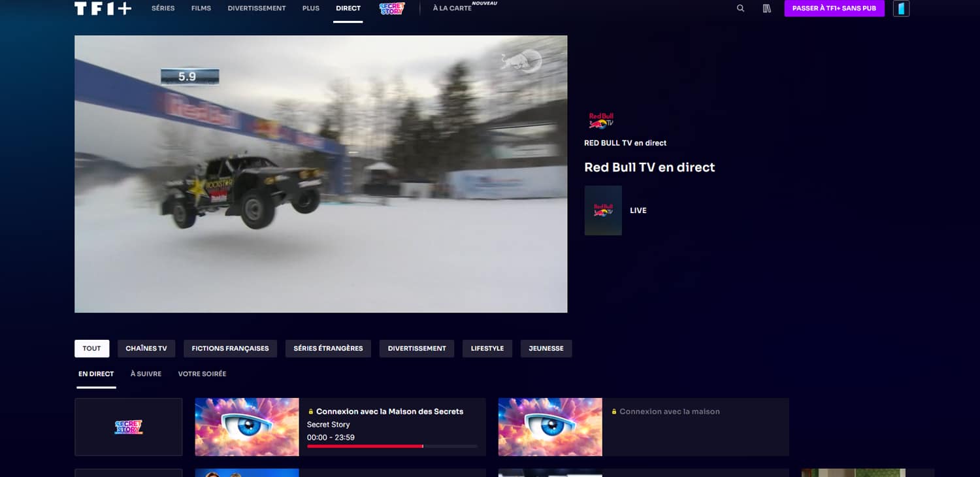Image resolution: width=980 pixels, height=477 pixels.
Task: Open the Divertissement menu in top bar
Action: [x=257, y=8]
